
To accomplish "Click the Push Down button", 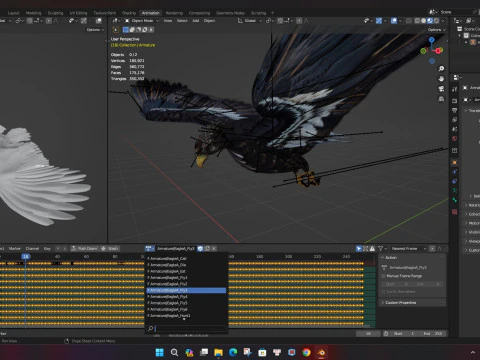I will (85, 248).
